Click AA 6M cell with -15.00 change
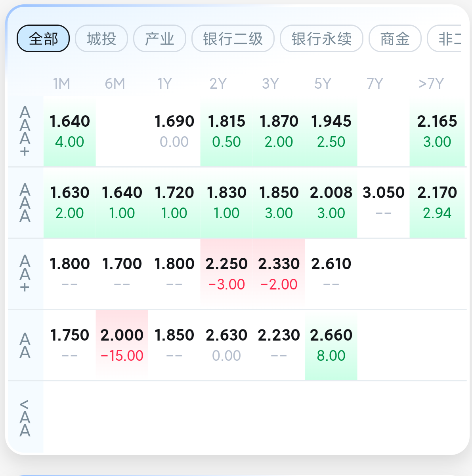The height and width of the screenshot is (476, 472). pyautogui.click(x=122, y=345)
